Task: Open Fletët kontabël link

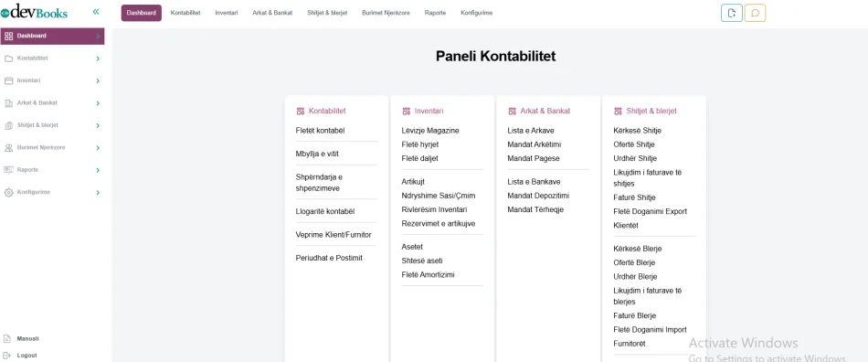Action: pyautogui.click(x=320, y=131)
